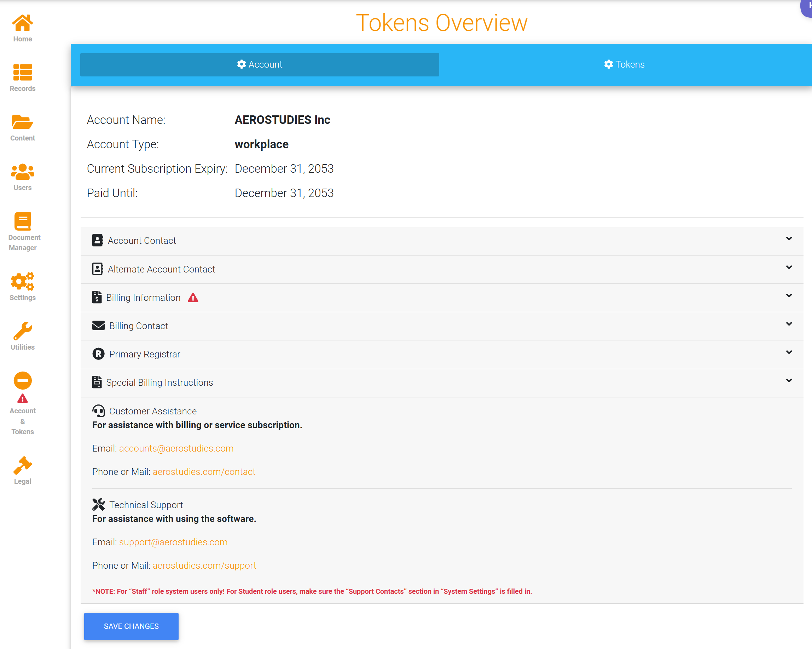Open accounts@aerostudies.com email link
This screenshot has width=812, height=649.
pyautogui.click(x=176, y=448)
